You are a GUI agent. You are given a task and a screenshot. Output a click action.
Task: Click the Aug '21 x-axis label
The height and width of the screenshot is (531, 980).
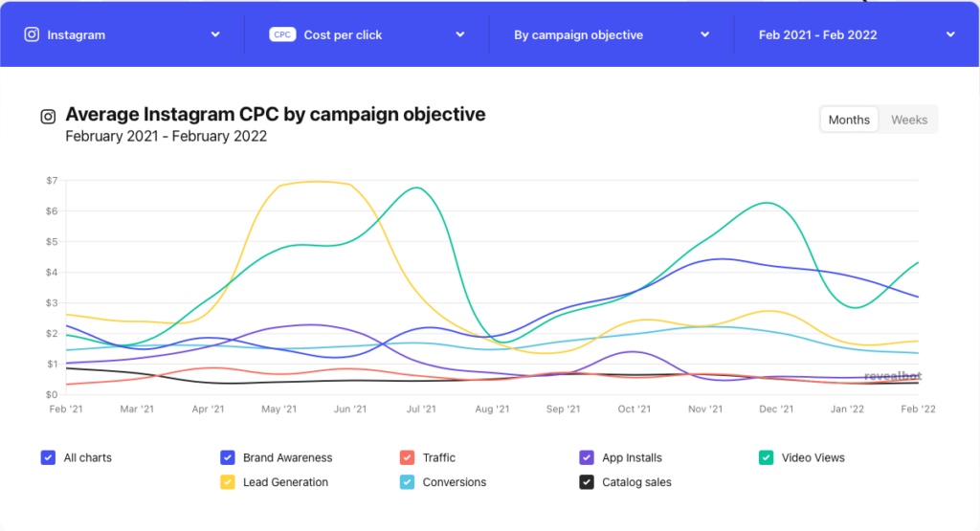pyautogui.click(x=491, y=409)
